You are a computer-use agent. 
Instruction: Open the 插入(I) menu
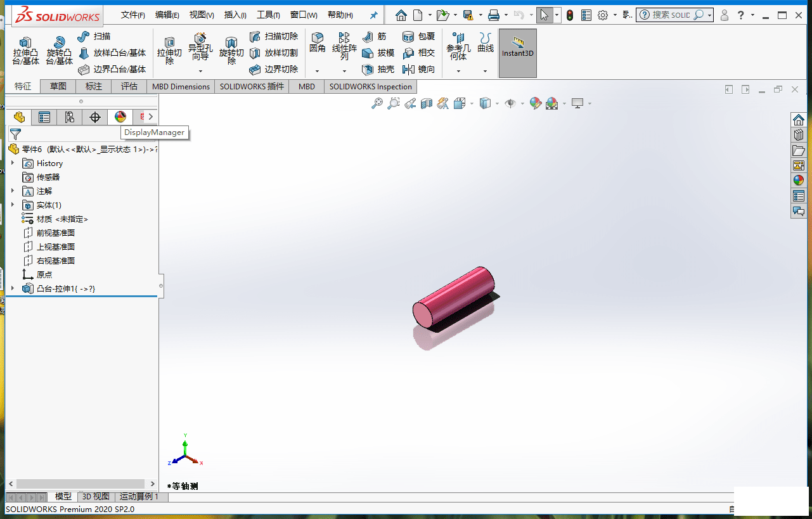235,15
